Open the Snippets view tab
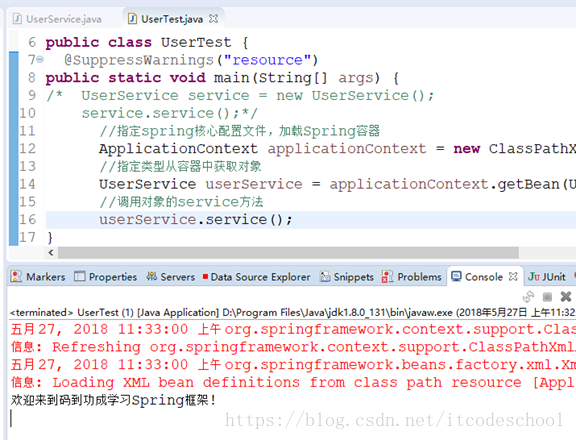Viewport: 576px width, 440px height. click(x=347, y=277)
